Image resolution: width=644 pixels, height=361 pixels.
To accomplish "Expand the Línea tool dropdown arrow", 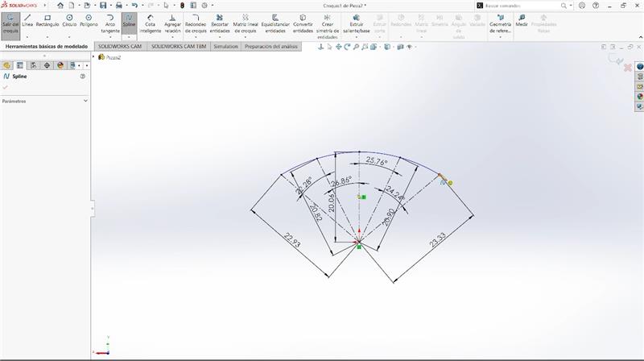I will [27, 37].
